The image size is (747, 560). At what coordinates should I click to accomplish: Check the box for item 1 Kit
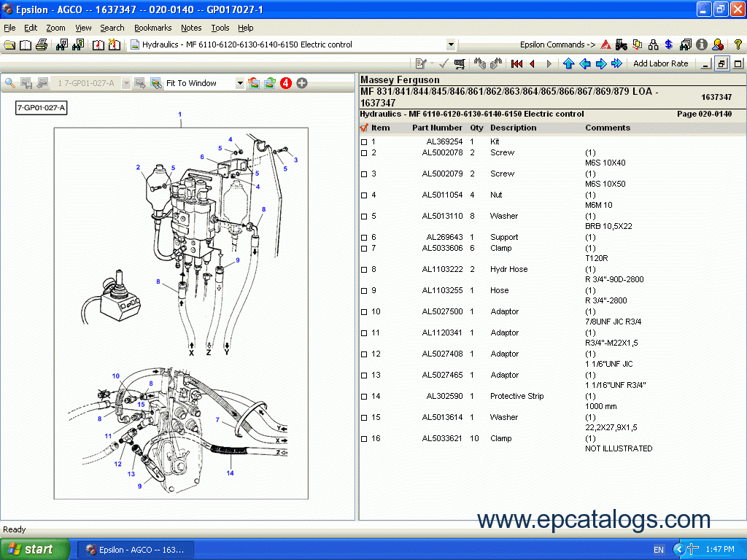pos(364,142)
